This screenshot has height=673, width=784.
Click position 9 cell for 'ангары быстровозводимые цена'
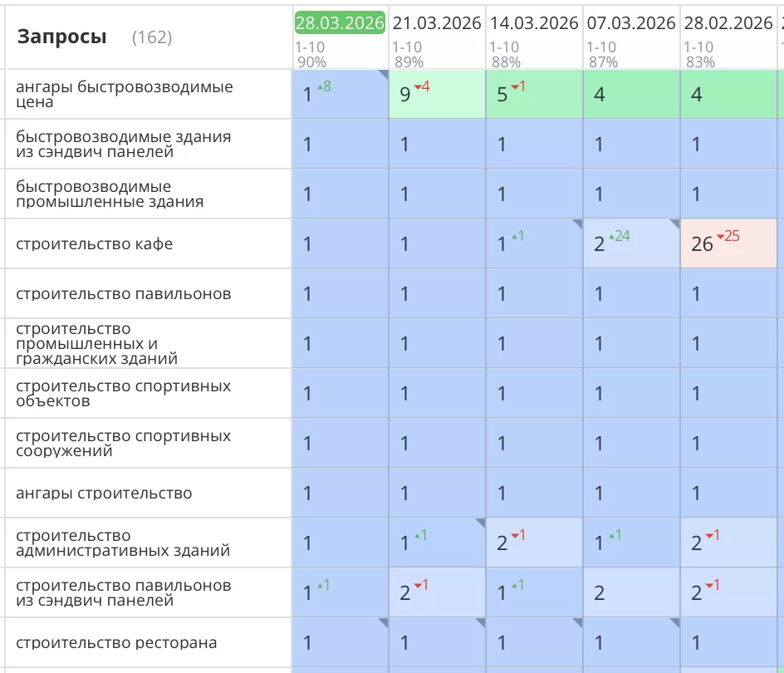(437, 95)
